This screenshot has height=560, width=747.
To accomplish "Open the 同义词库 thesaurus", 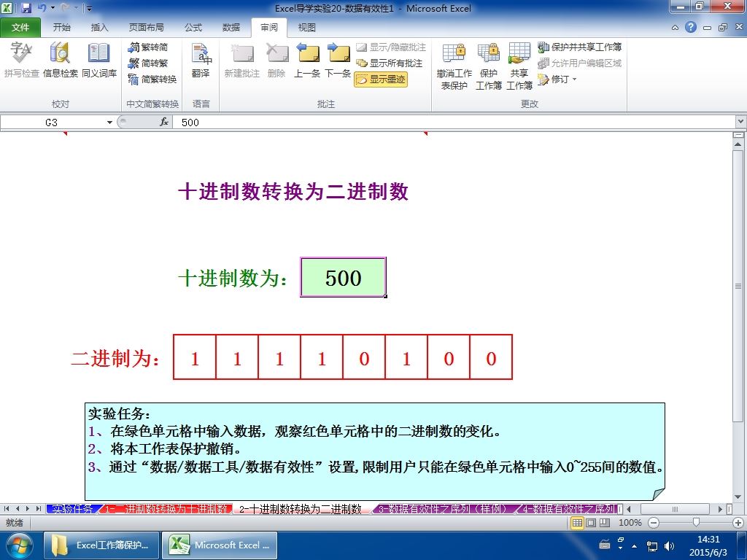I will 98,60.
